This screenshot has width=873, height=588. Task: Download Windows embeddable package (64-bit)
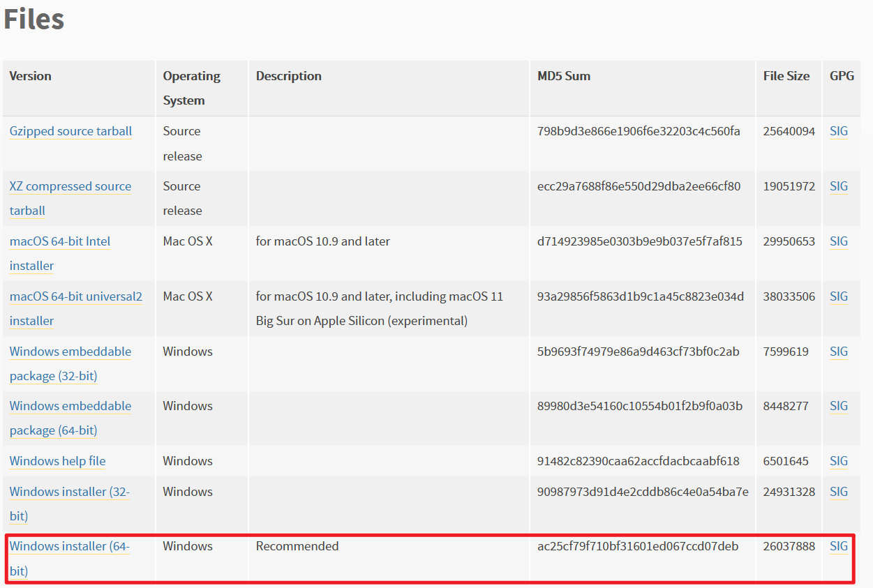click(70, 418)
